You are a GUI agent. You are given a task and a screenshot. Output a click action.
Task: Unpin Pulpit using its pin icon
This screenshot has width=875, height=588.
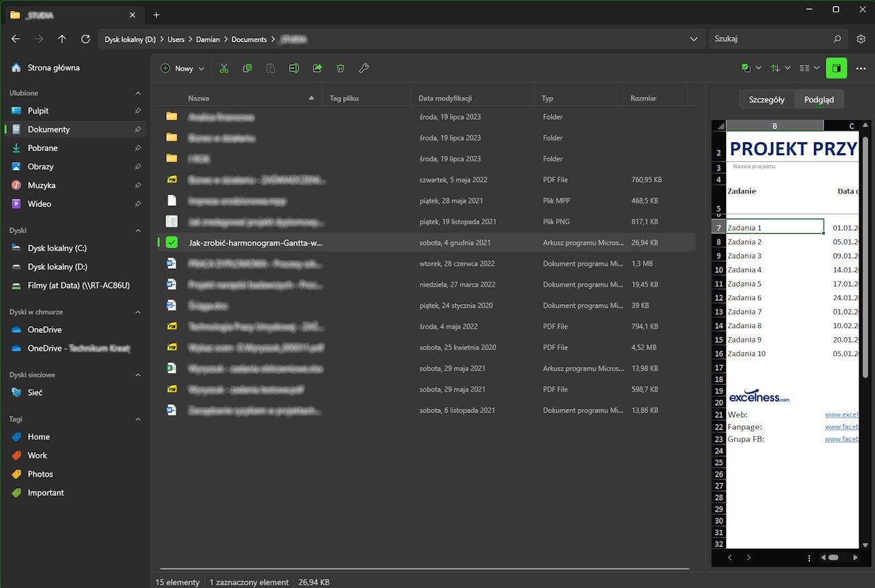point(137,111)
